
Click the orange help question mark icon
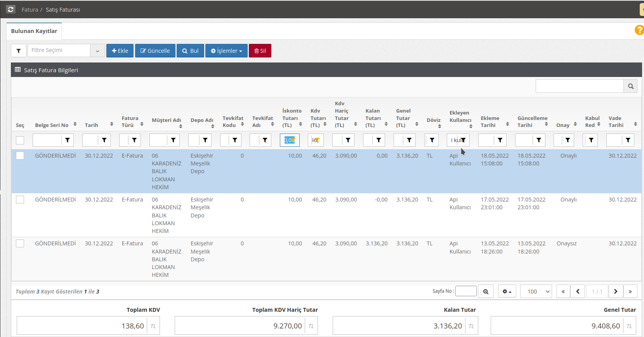pyautogui.click(x=639, y=30)
